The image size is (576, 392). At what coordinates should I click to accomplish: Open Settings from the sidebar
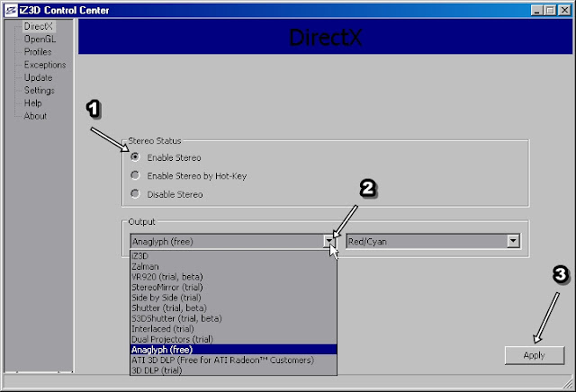(x=39, y=90)
